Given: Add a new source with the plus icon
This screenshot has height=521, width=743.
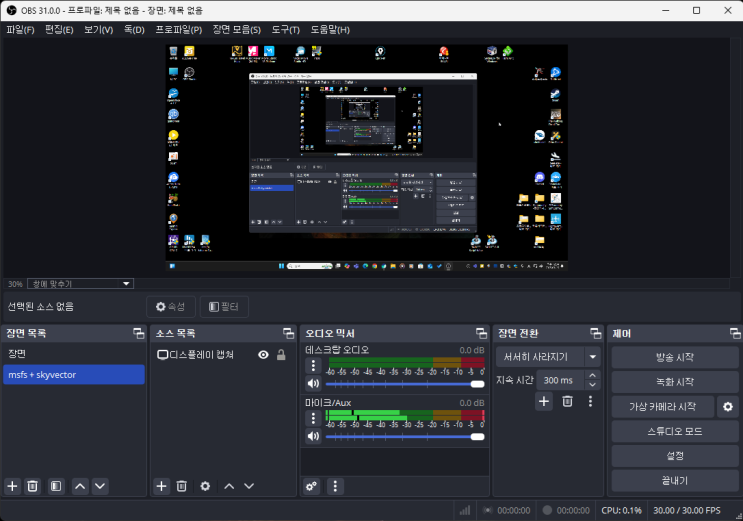Looking at the screenshot, I should click(161, 486).
